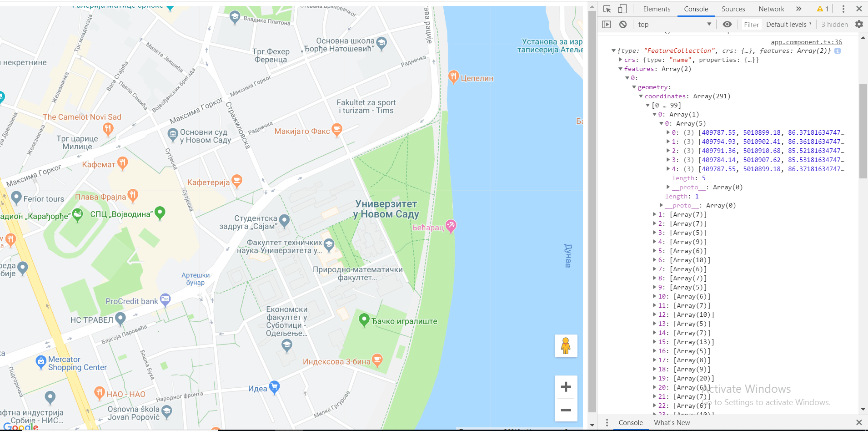Click the Street View pegman

[566, 346]
